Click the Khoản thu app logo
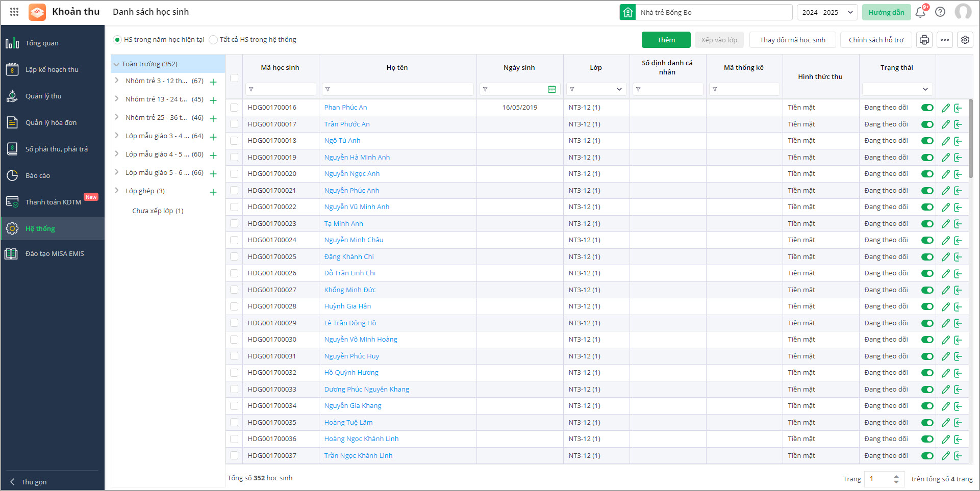The image size is (980, 491). pyautogui.click(x=37, y=12)
